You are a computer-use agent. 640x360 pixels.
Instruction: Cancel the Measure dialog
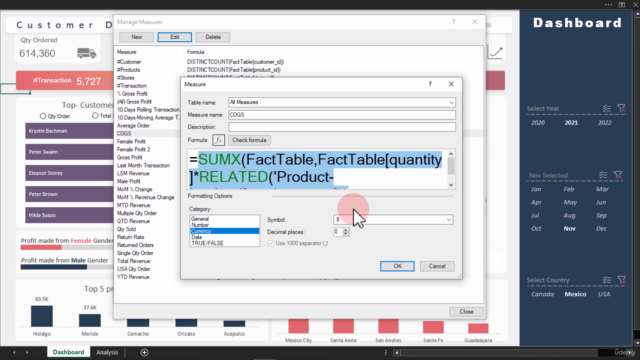tap(437, 266)
